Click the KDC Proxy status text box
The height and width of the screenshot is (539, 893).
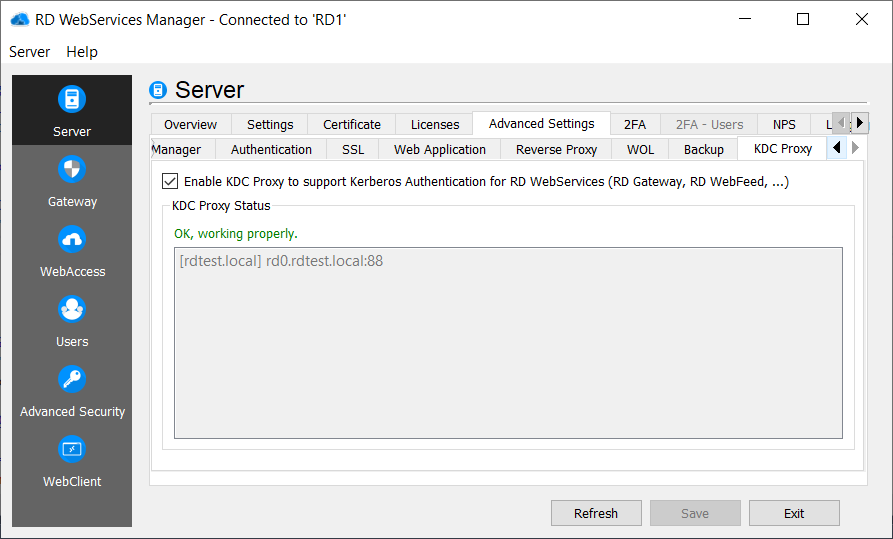click(508, 343)
